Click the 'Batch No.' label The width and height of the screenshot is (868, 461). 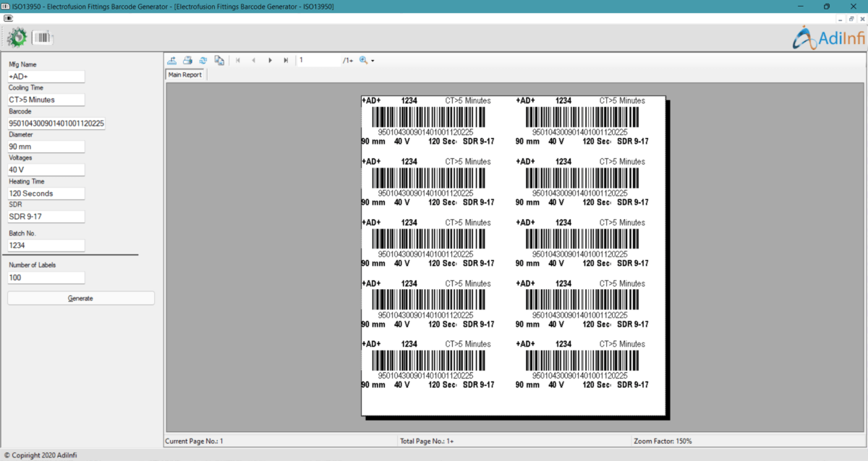[x=22, y=234]
